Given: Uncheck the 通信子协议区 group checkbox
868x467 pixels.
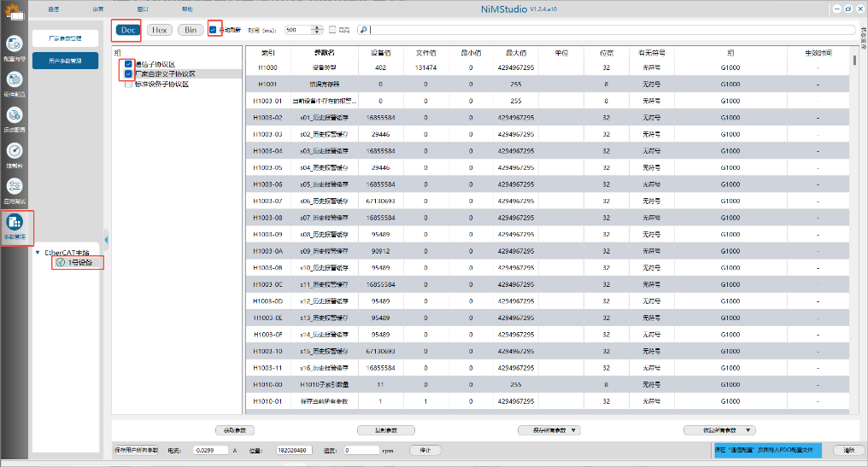Looking at the screenshot, I should click(x=128, y=64).
